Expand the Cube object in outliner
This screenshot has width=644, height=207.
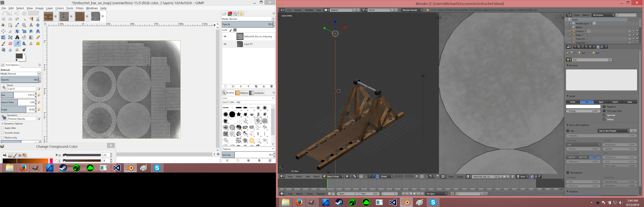[x=570, y=35]
